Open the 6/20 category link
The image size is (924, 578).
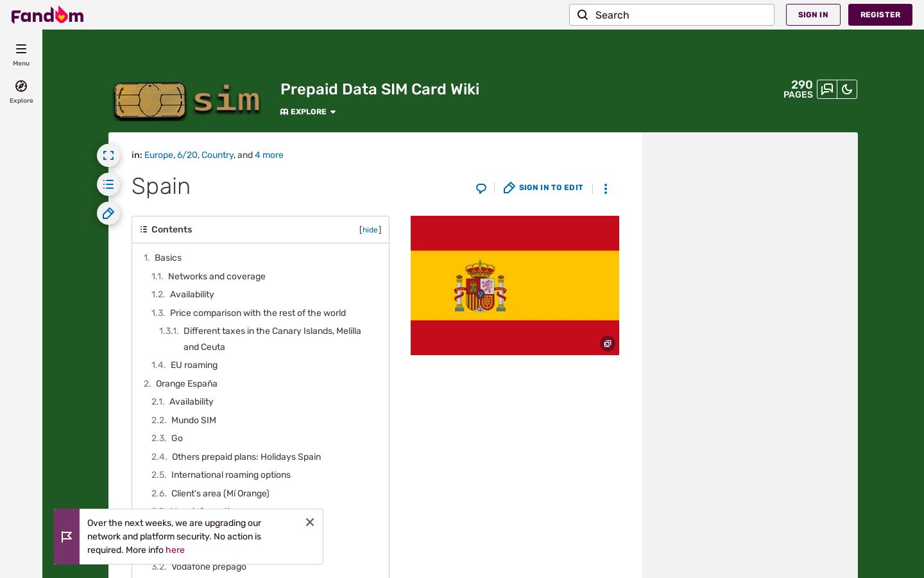tap(187, 155)
